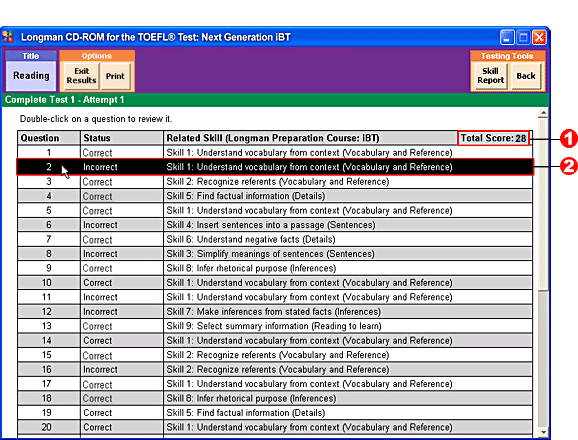Select question 19 Find factual information row
The image size is (578, 440).
[x=275, y=413]
